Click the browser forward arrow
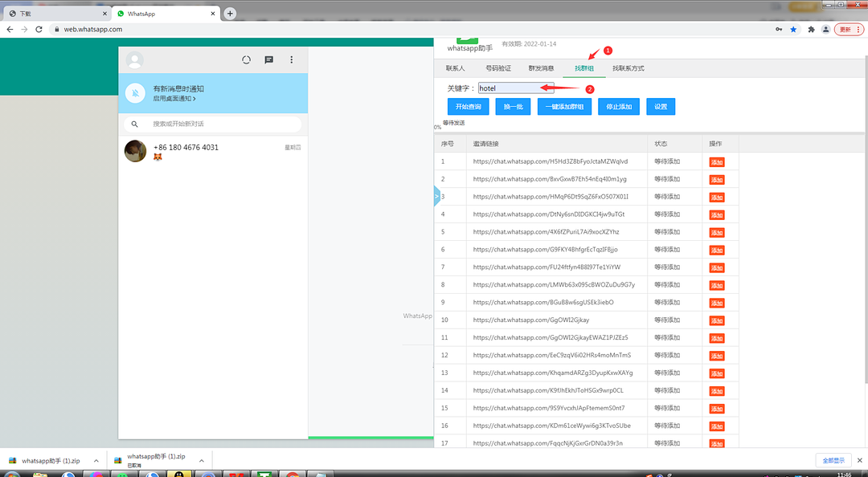This screenshot has height=477, width=868. coord(24,30)
